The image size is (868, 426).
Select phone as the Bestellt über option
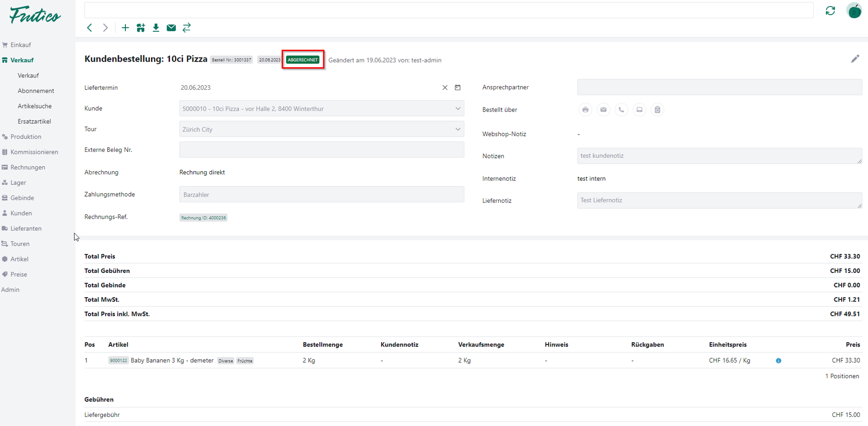click(621, 110)
